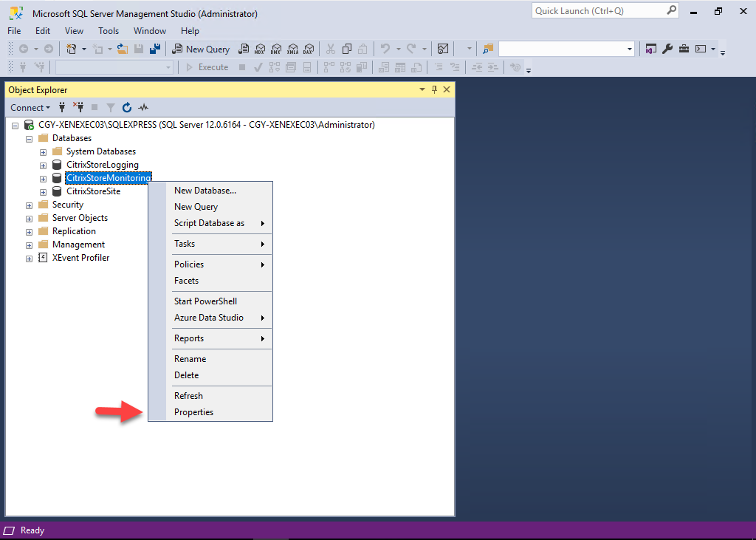Click Facets in the context menu
The image size is (756, 540).
point(210,281)
